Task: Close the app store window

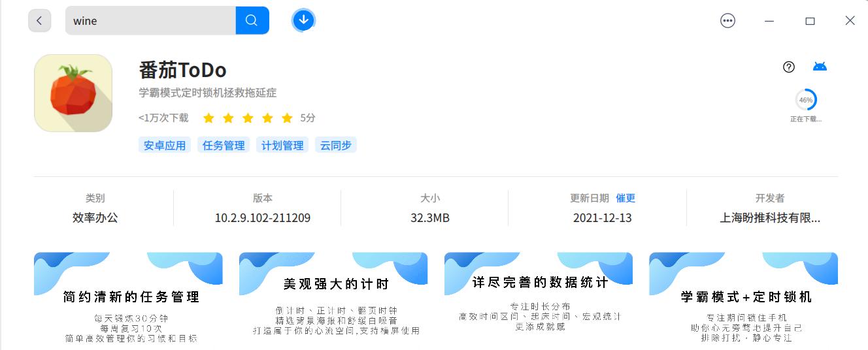Action: point(850,21)
